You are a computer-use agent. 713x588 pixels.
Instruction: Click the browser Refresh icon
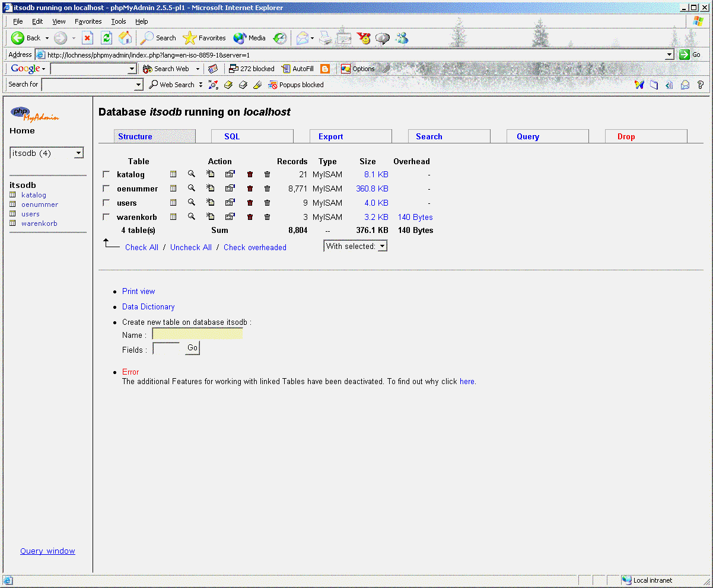(x=106, y=38)
